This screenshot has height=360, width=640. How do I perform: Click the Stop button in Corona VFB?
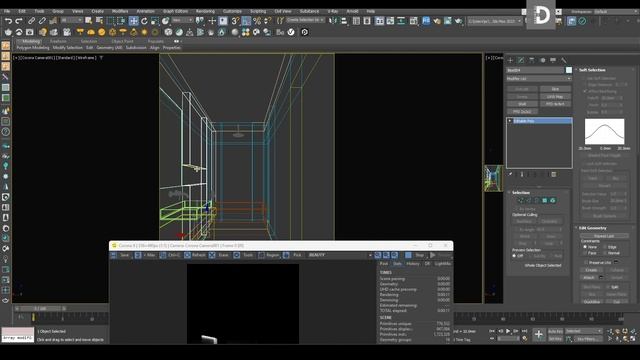click(x=416, y=255)
